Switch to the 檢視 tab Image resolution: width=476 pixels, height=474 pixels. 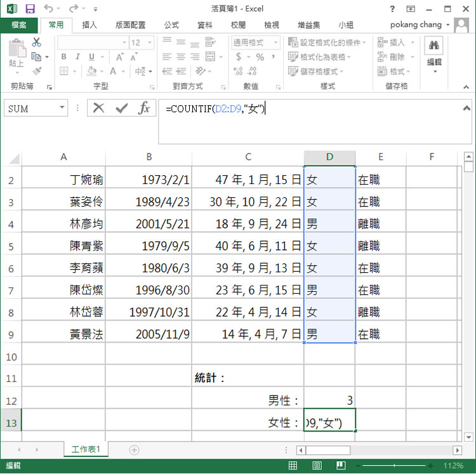272,25
